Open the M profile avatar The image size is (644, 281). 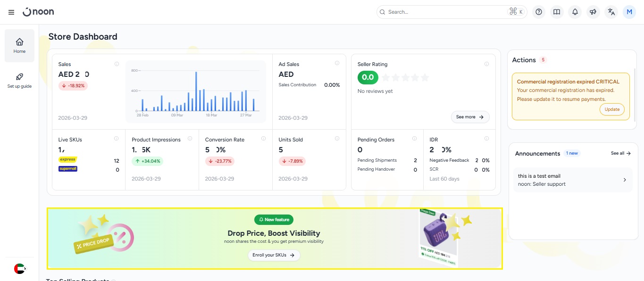[x=629, y=12]
